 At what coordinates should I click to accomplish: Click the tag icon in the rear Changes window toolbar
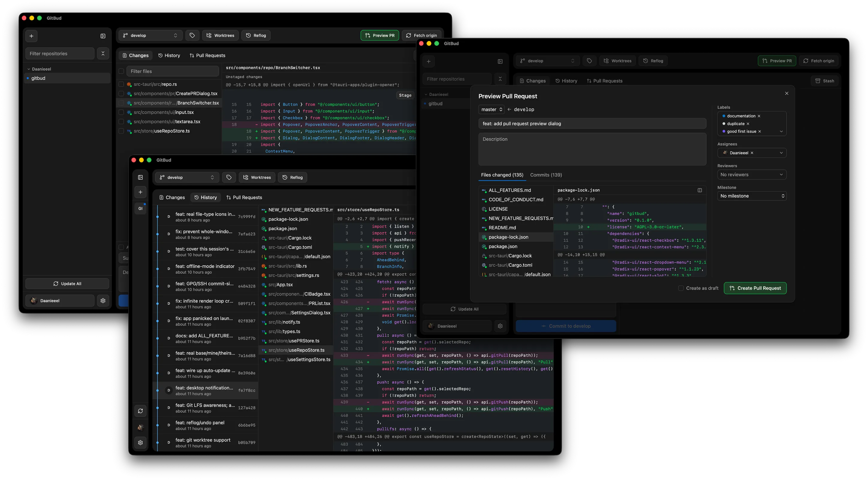click(x=192, y=35)
